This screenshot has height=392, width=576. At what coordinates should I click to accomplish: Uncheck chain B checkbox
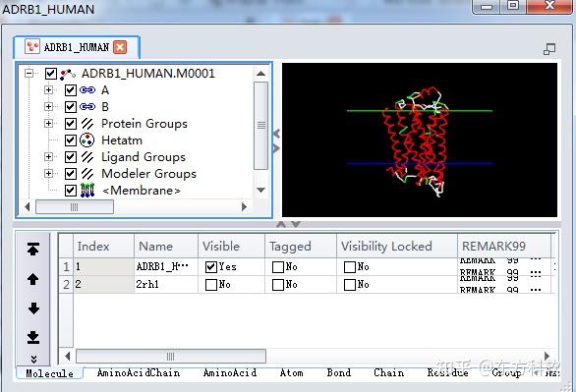click(x=71, y=107)
